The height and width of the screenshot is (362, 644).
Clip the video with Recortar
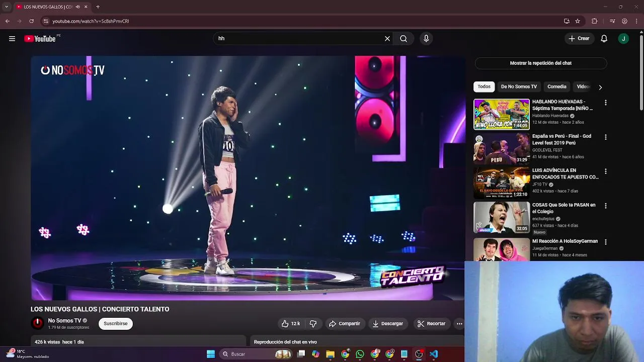coord(432,324)
